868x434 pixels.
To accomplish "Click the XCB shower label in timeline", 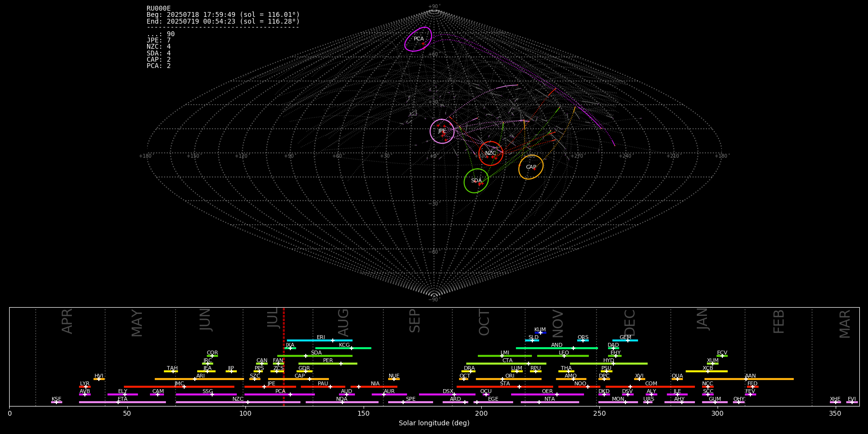I will 708,368.
